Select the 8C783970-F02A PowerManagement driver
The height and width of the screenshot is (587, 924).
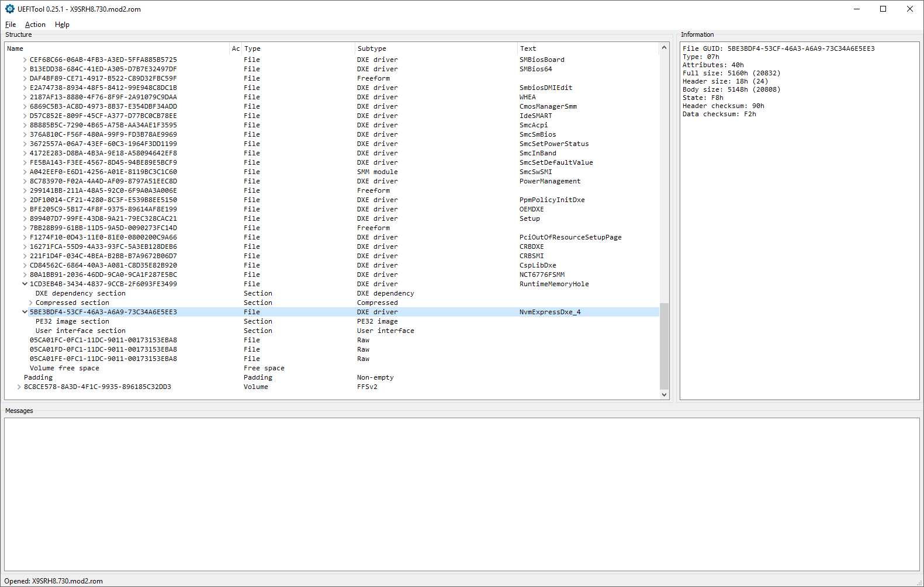click(x=332, y=181)
